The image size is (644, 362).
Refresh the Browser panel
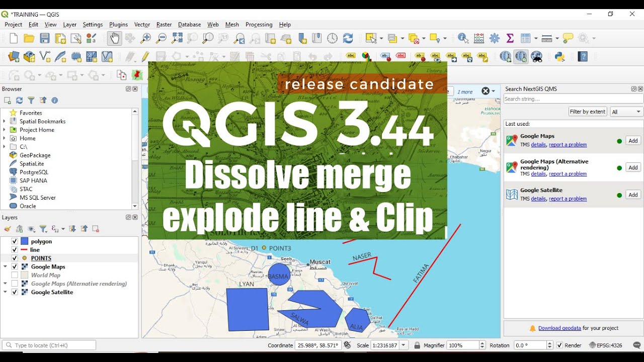pyautogui.click(x=19, y=101)
